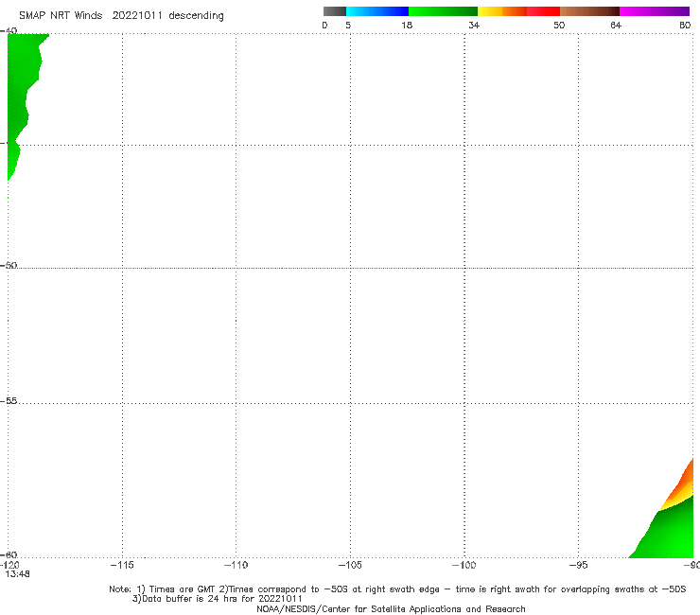Click the 20221011 date in the title
This screenshot has height=615, width=700.
pyautogui.click(x=137, y=15)
